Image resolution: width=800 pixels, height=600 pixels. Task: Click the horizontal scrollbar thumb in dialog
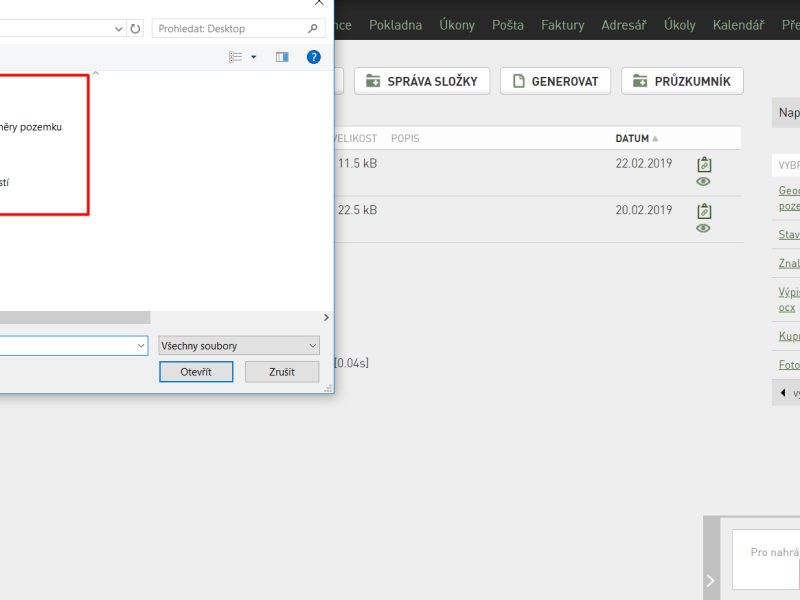(75, 317)
